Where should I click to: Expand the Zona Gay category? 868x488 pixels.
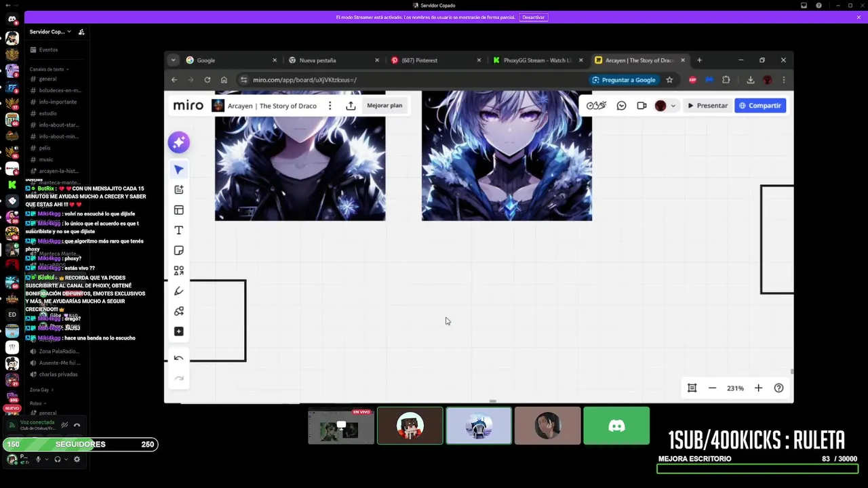pos(41,390)
